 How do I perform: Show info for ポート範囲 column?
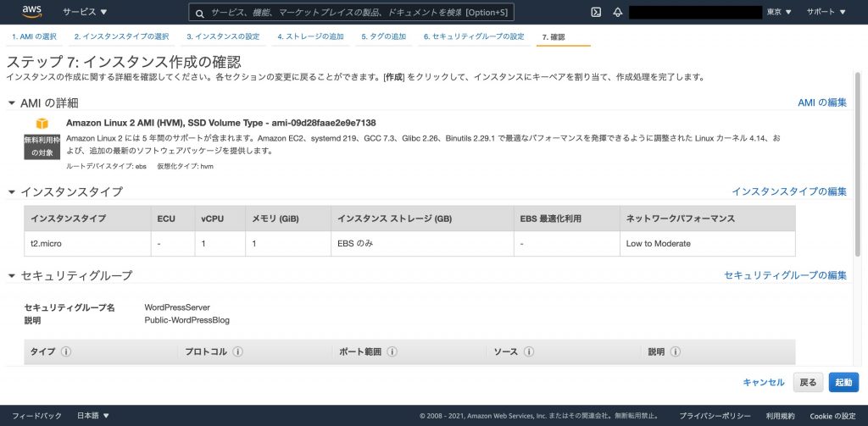click(x=392, y=351)
